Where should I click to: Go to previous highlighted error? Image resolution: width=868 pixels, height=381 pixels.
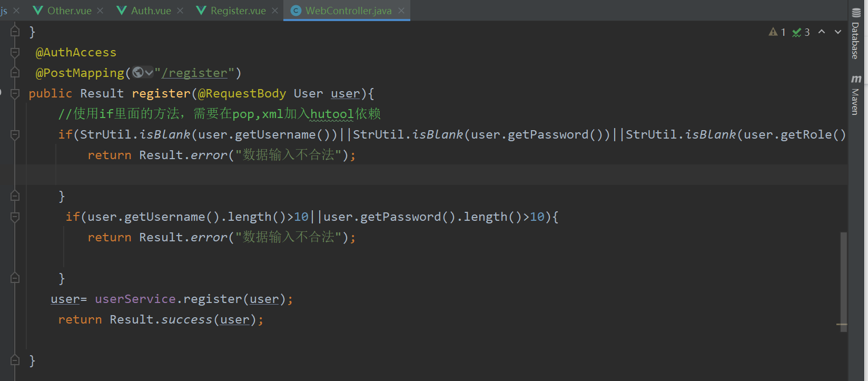(822, 32)
